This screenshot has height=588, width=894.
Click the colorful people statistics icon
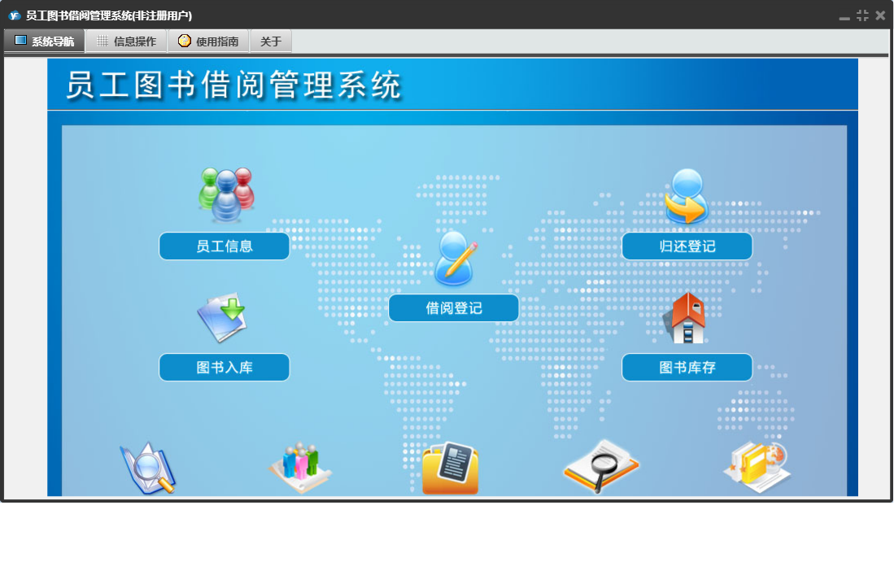(300, 467)
